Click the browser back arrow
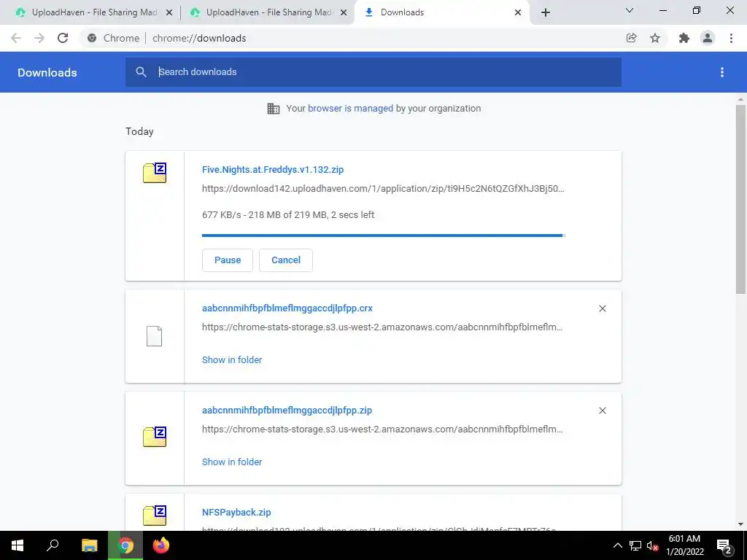 pyautogui.click(x=16, y=38)
